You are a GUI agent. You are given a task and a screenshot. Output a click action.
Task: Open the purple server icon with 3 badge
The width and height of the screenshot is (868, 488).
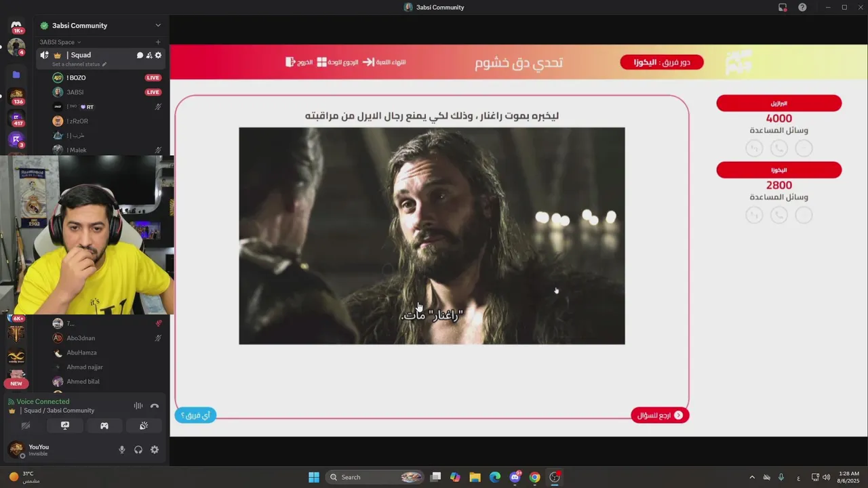[x=16, y=140]
